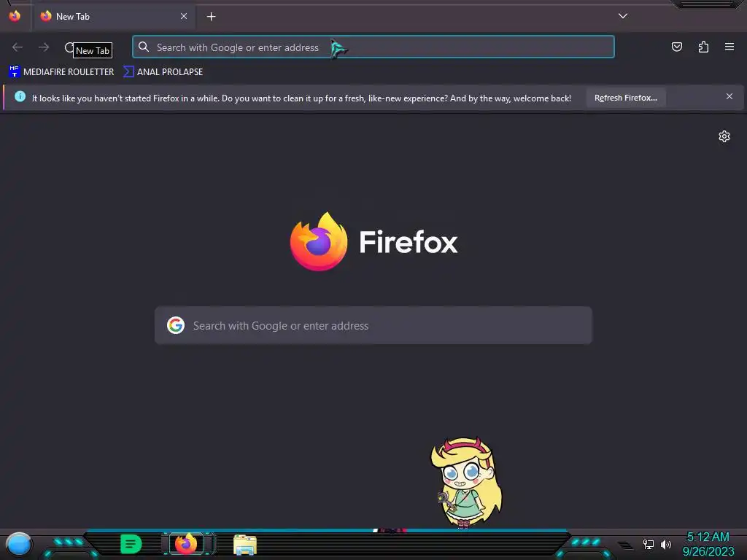Click the back navigation arrow
Viewport: 747px width, 560px height.
click(x=18, y=47)
